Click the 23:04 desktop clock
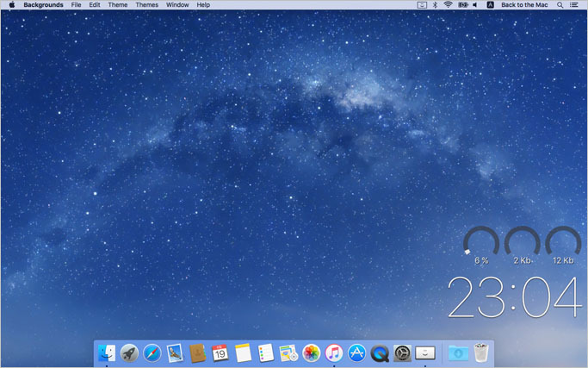This screenshot has height=368, width=588. coord(514,297)
